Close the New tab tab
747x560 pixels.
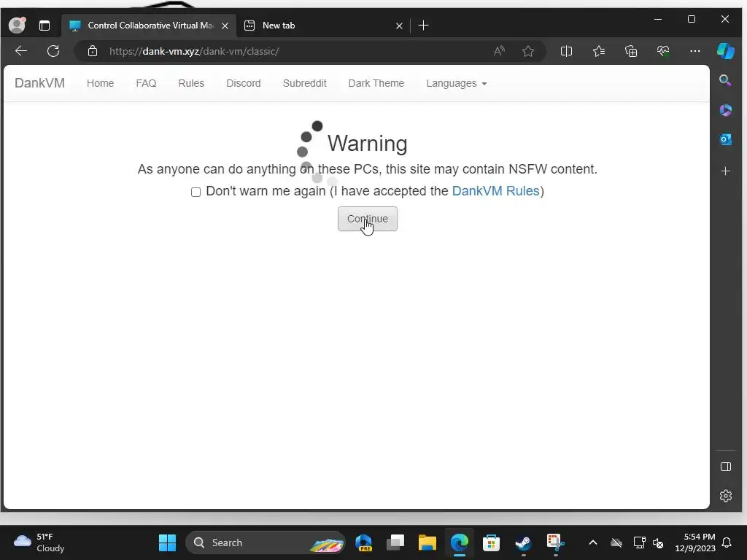click(399, 26)
